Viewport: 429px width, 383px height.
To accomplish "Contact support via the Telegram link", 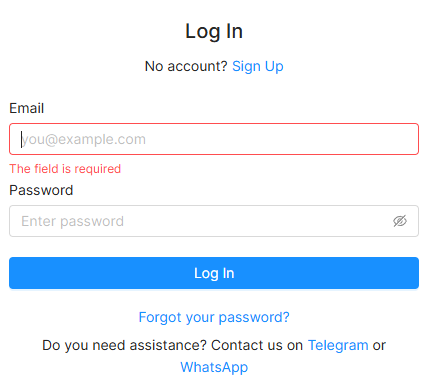I will [338, 345].
